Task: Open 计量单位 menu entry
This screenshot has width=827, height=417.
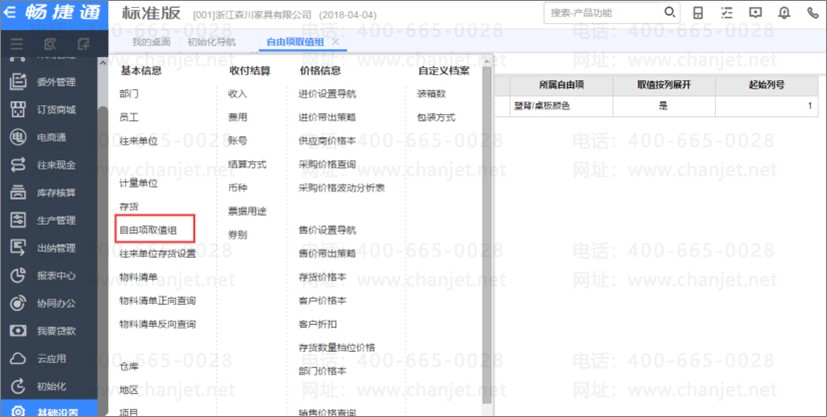Action: point(139,183)
